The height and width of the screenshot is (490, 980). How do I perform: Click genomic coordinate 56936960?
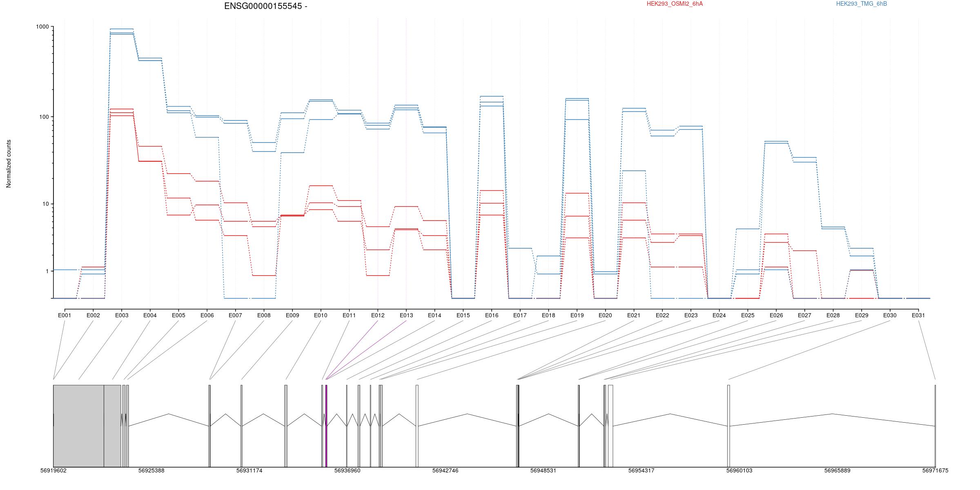(347, 470)
